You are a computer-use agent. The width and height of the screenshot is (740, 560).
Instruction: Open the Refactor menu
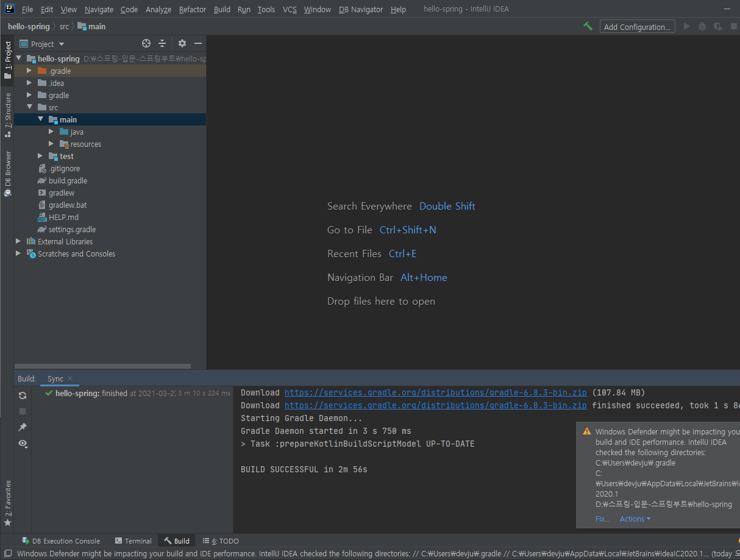pos(193,9)
